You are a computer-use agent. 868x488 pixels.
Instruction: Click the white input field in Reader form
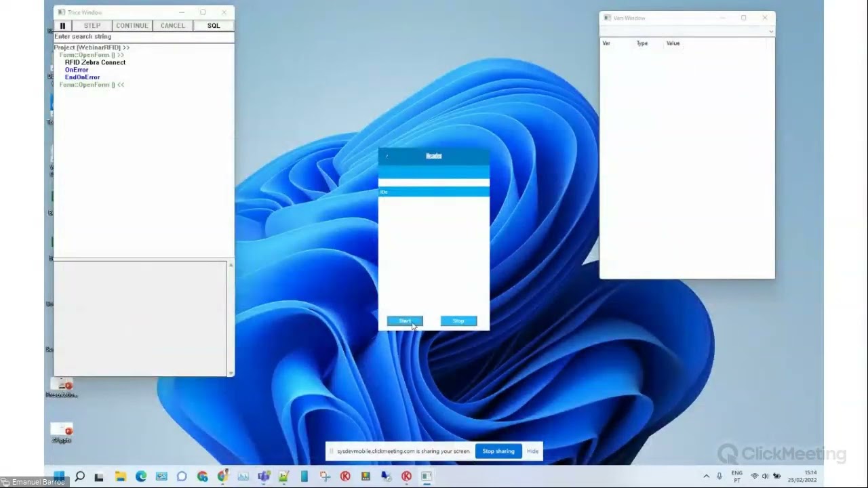(x=433, y=182)
